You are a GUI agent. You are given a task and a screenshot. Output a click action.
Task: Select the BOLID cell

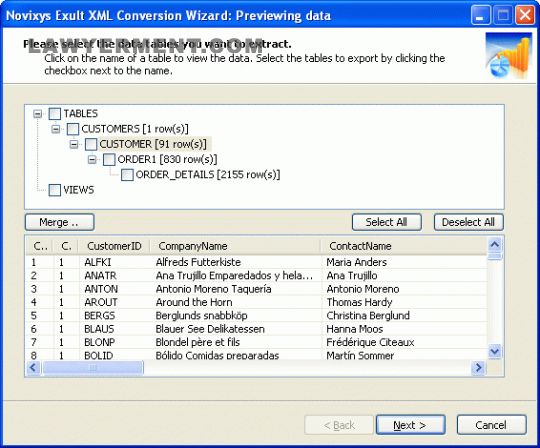115,355
